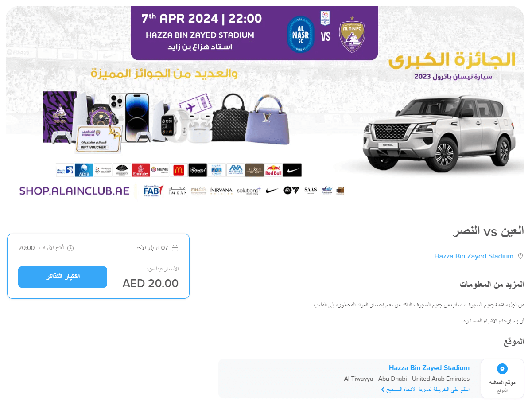532x402 pixels.
Task: Open the Hazza Bin Zayed Stadium link under the title
Action: [x=474, y=256]
